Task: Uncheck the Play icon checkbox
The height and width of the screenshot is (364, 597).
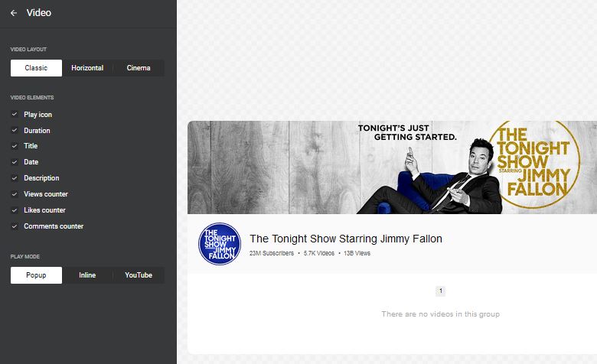Action: [15, 114]
